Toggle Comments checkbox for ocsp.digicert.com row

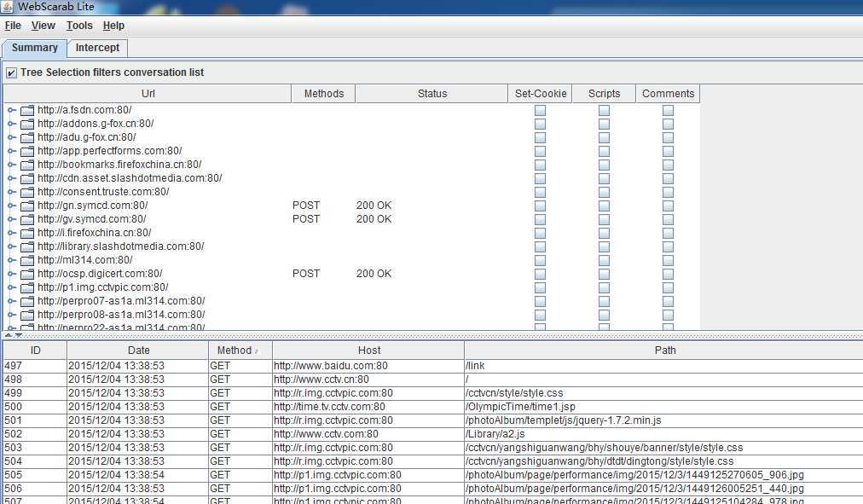pyautogui.click(x=668, y=274)
